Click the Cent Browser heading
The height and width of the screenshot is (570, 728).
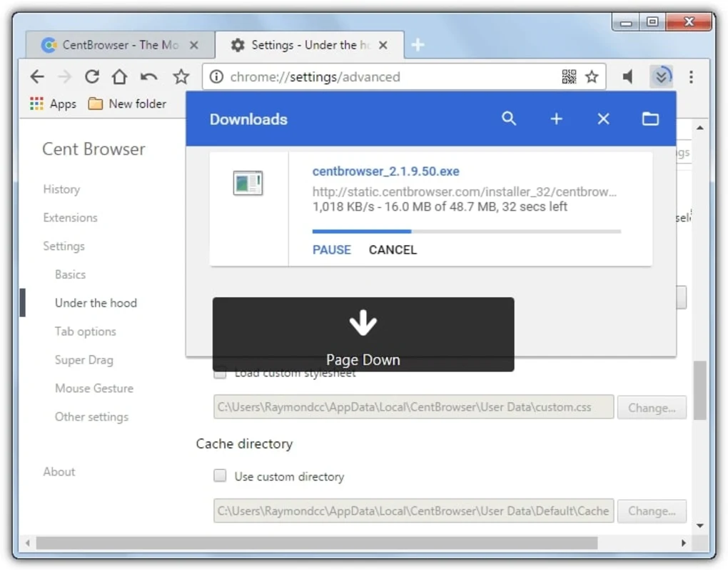(x=93, y=149)
